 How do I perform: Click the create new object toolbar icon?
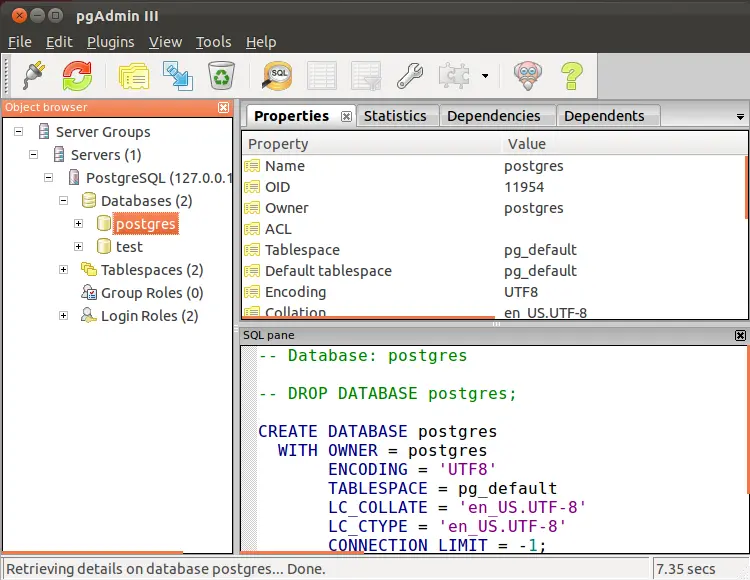[177, 75]
